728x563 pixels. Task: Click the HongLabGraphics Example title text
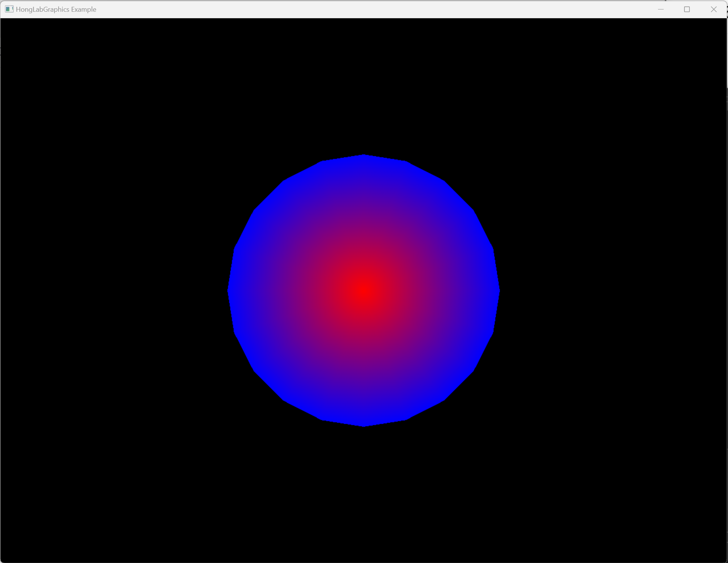tap(56, 9)
